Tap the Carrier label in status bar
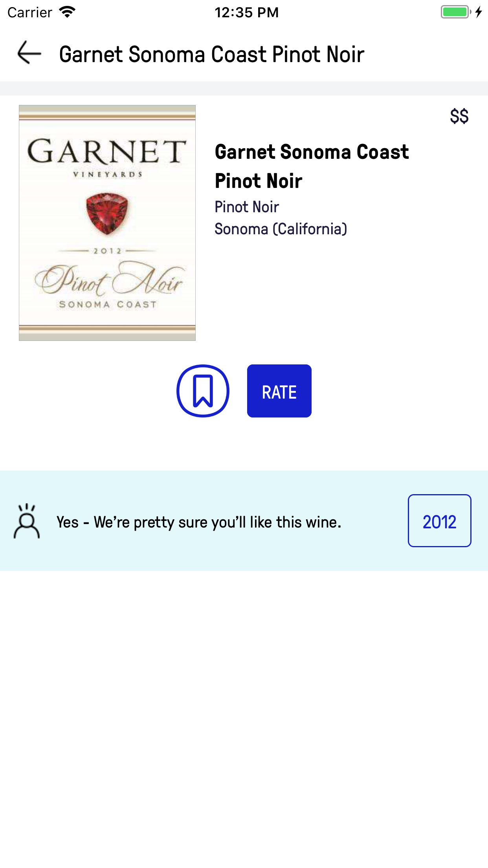This screenshot has width=488, height=868. [x=30, y=13]
